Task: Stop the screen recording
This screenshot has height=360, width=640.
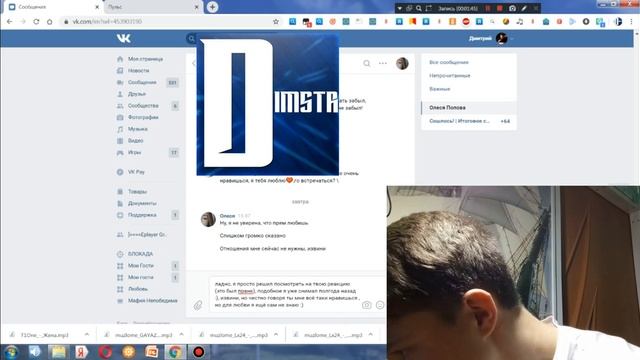Action: point(500,8)
